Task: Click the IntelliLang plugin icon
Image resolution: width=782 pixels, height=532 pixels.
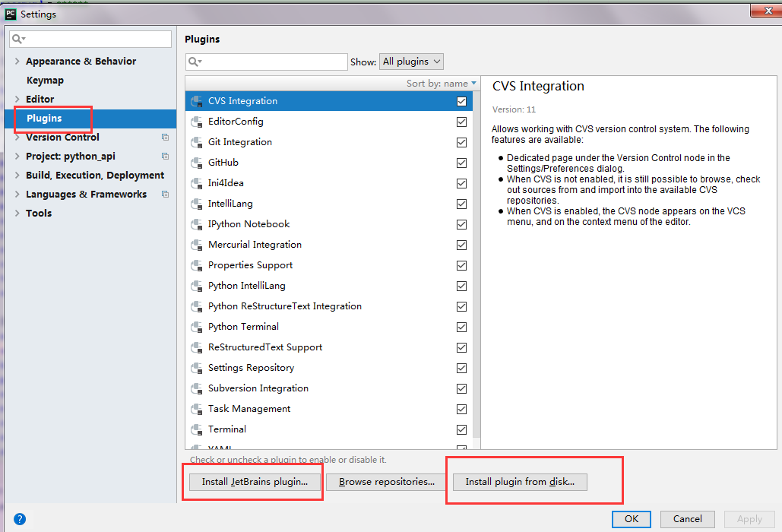Action: [197, 204]
